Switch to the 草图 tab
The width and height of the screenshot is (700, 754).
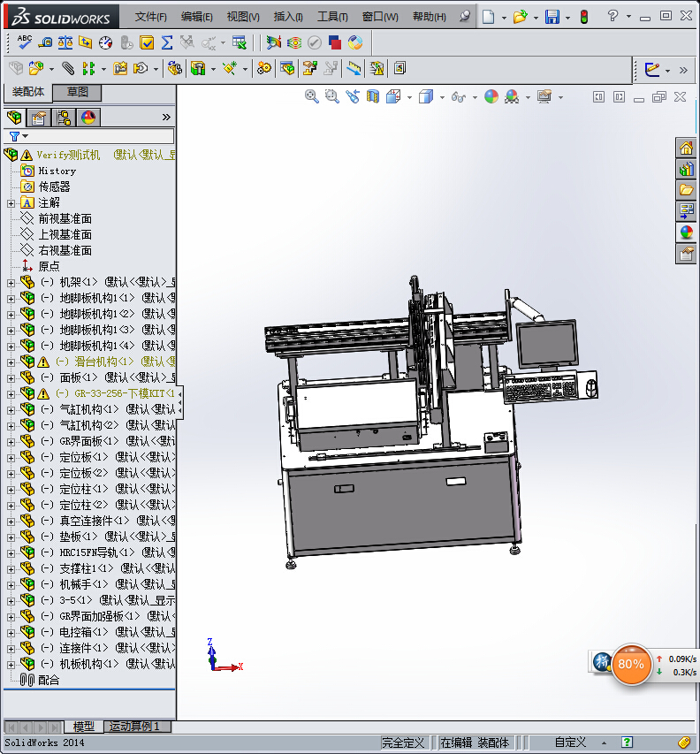pyautogui.click(x=78, y=92)
